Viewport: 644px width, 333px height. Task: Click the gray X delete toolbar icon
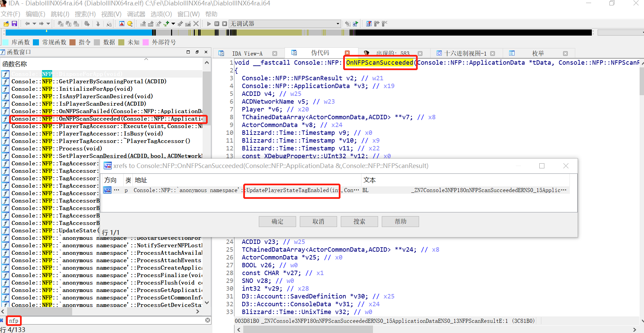click(196, 24)
